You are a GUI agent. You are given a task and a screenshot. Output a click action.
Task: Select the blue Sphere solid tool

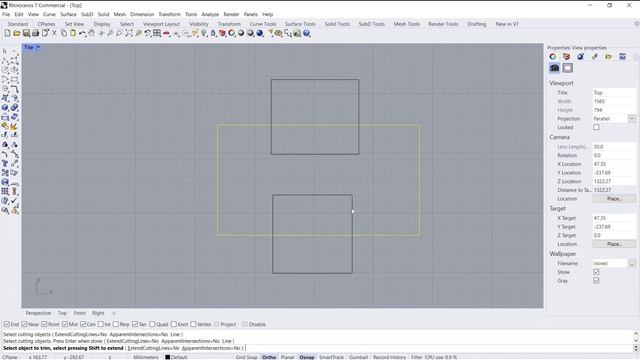[x=5, y=107]
